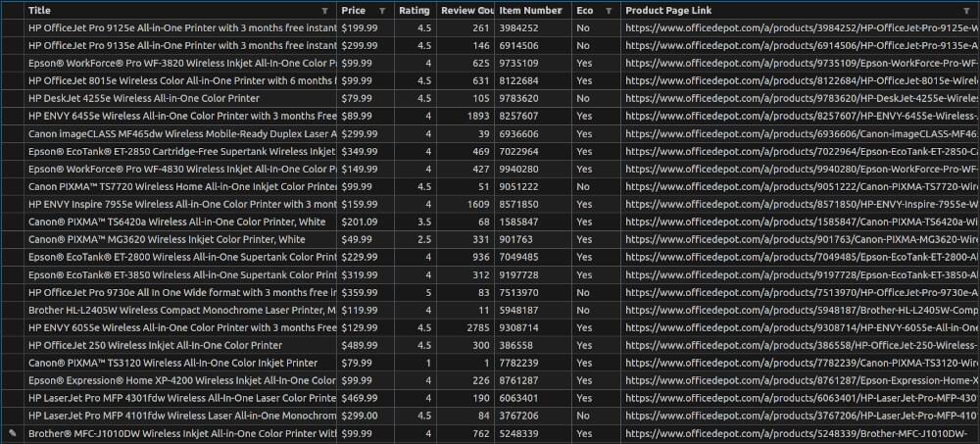Screen dimensions: 980x444
Task: Click the $201.09 price cell
Action: tap(366, 222)
